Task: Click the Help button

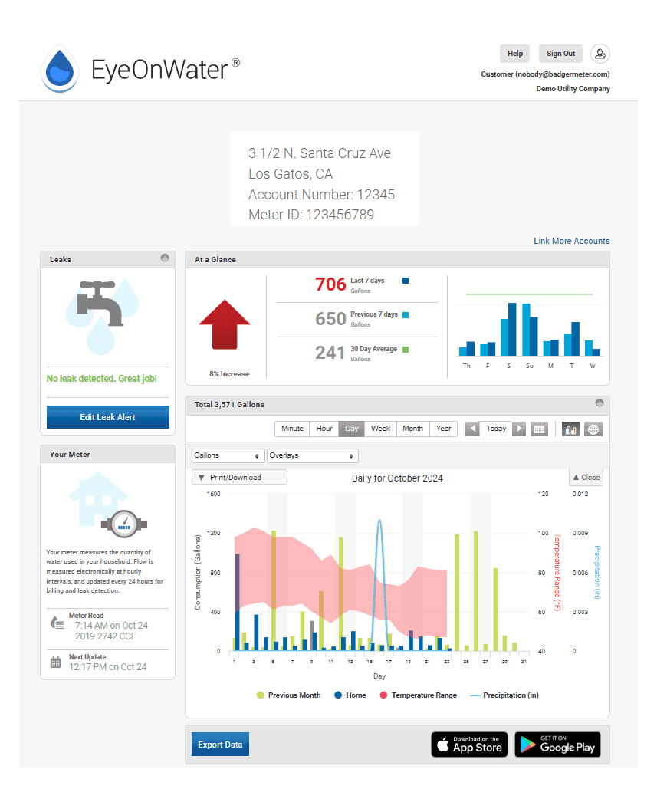Action: click(514, 54)
